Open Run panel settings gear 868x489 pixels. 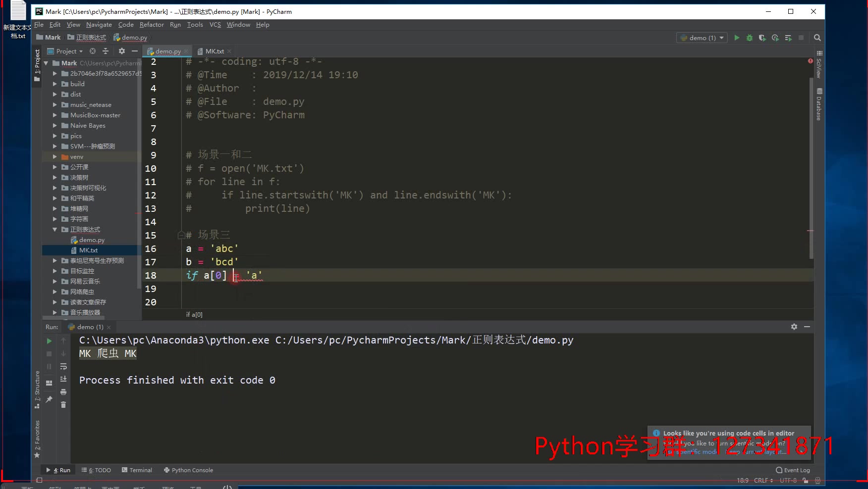[794, 327]
